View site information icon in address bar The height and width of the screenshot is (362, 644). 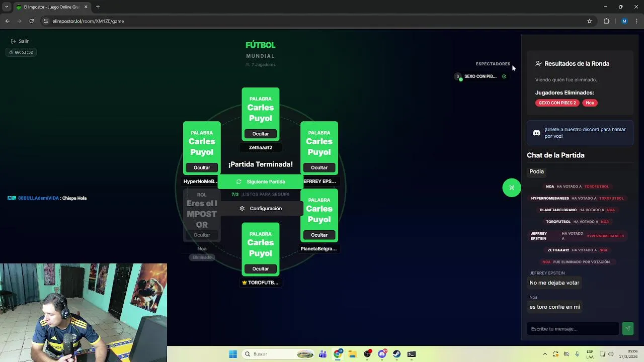tap(46, 21)
